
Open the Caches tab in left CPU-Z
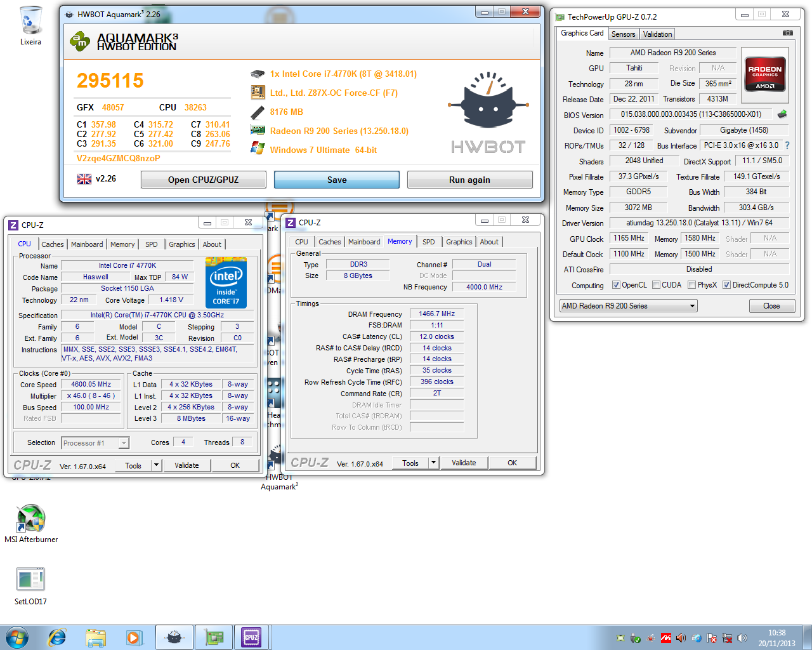53,244
